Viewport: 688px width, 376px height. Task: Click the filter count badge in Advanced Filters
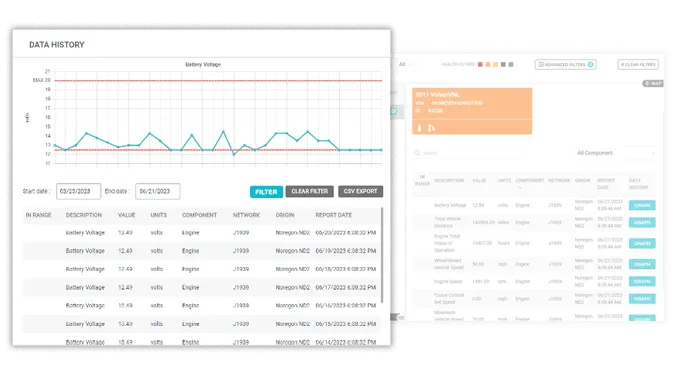click(x=591, y=64)
